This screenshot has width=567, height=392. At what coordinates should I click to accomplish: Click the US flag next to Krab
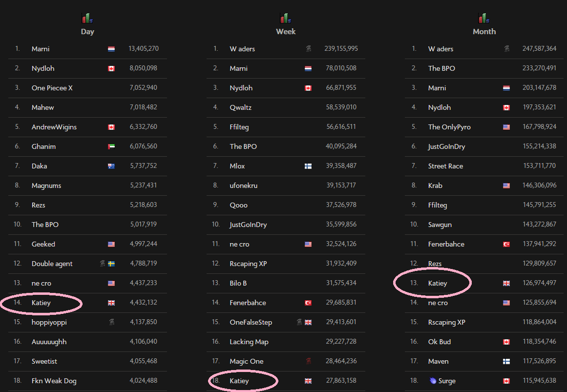tap(506, 186)
